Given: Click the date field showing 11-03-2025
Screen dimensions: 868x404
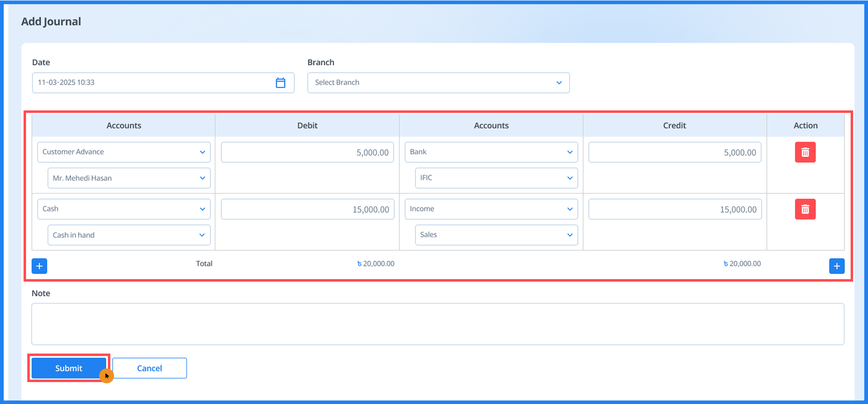Looking at the screenshot, I should click(x=153, y=83).
